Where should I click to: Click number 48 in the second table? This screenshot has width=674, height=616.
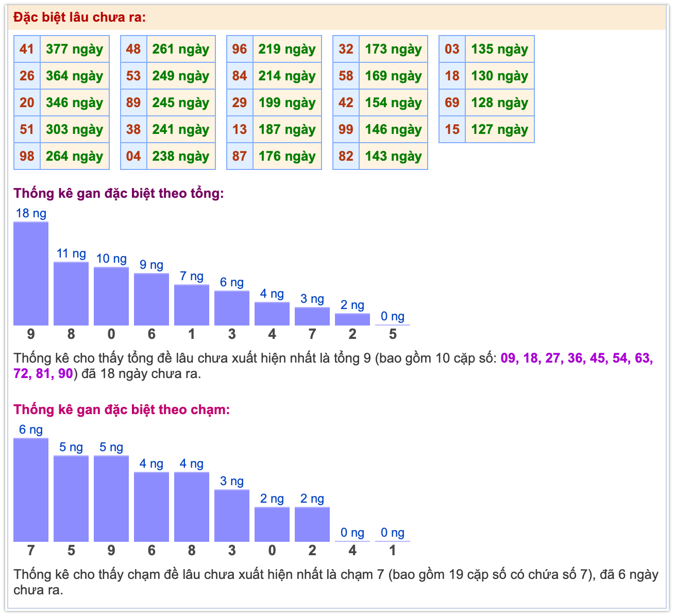(x=133, y=49)
